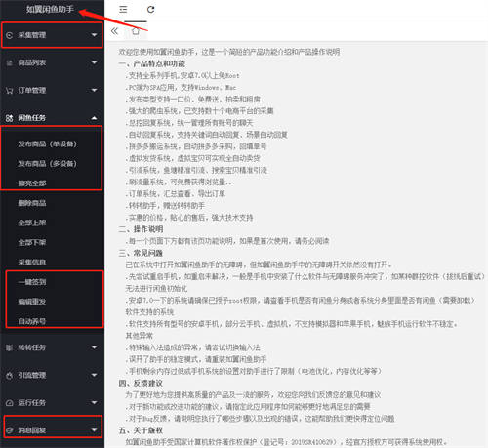Expand the 采集管理 dropdown arrow
488x448 pixels.
[94, 35]
